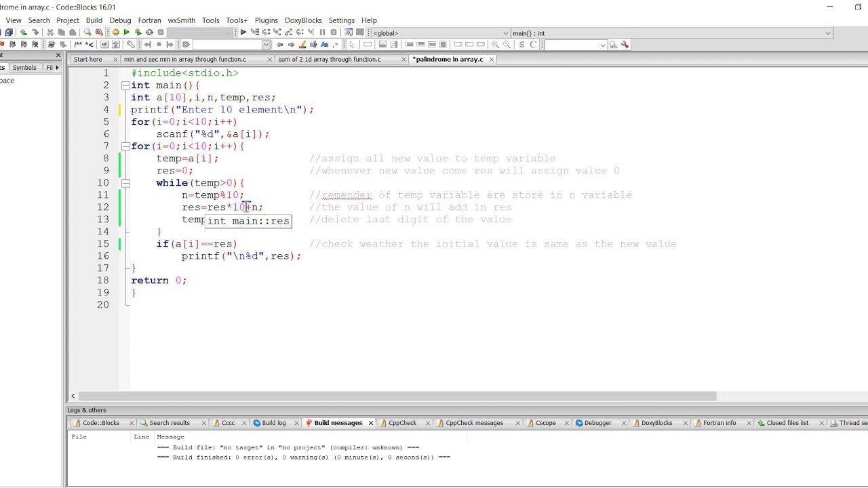868x488 pixels.
Task: Open the search text combo box
Action: point(231,45)
